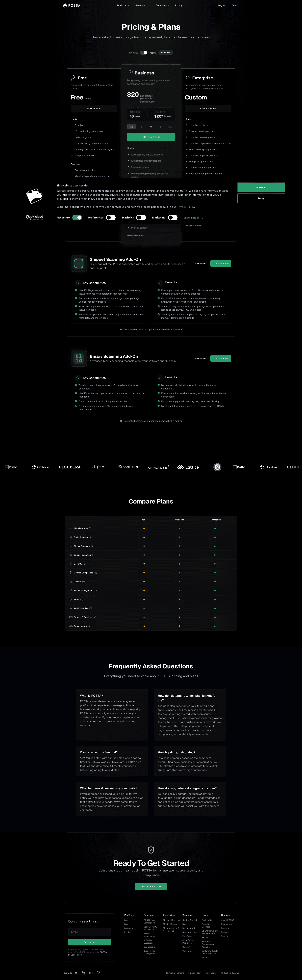Select the M team size option

[x=151, y=127]
